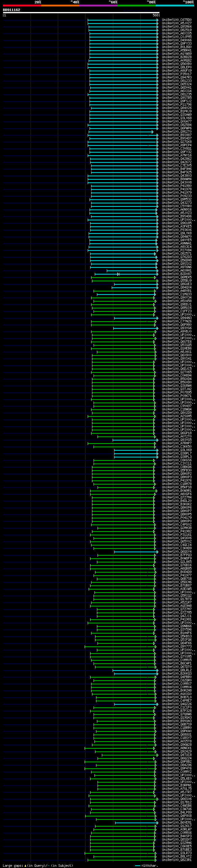Click UniRef100_P11796 label
Image resolution: width=197 pixels, height=868 pixels.
(177, 104)
